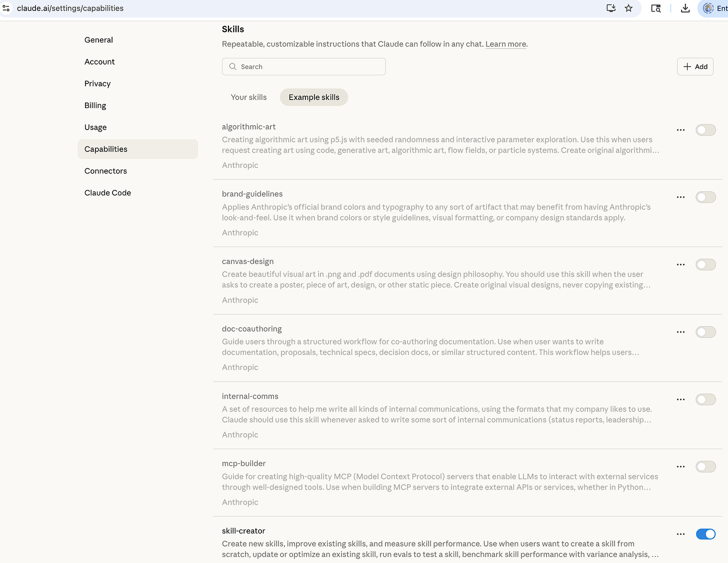Open the browser downloads icon
This screenshot has width=728, height=563.
(x=685, y=8)
